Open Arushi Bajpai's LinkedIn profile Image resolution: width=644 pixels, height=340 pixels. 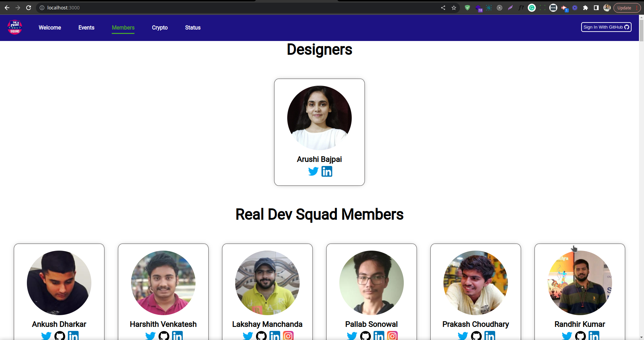click(x=327, y=171)
